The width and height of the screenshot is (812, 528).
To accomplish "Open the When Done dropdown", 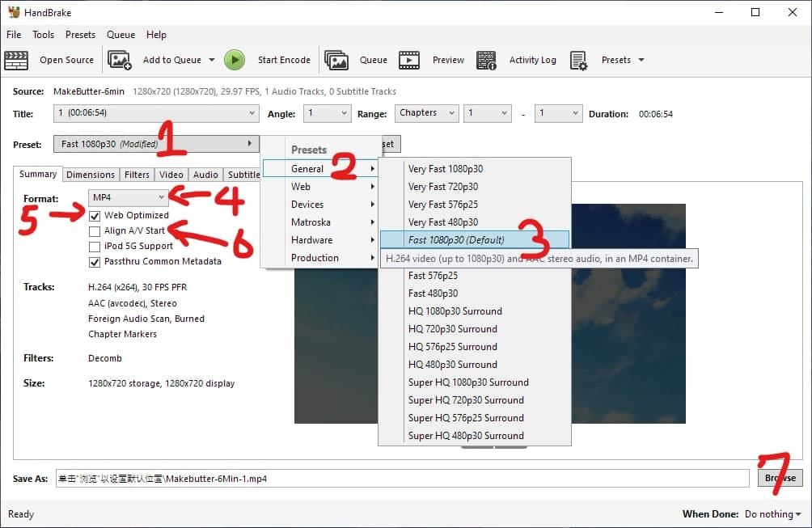I will [x=772, y=514].
